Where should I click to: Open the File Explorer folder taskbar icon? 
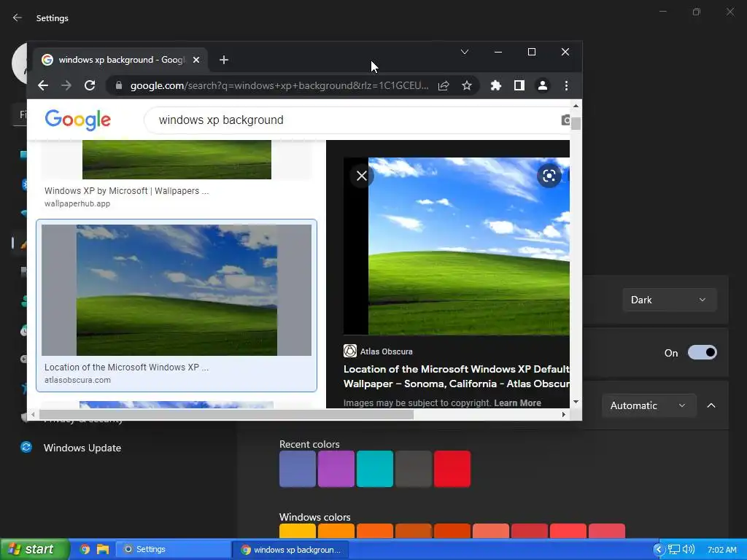[x=103, y=550]
